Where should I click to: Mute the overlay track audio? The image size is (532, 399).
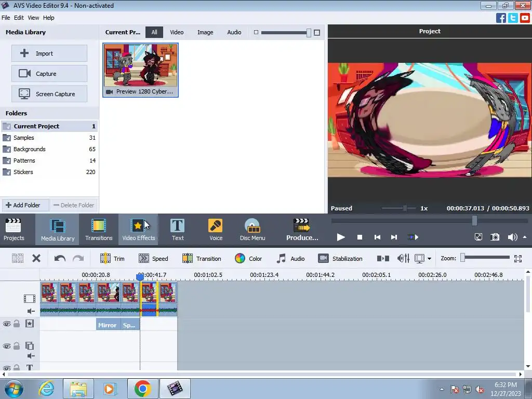point(31,356)
